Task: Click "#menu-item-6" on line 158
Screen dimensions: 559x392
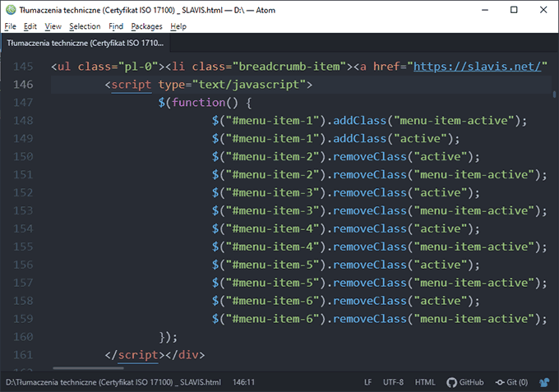Action: pos(272,301)
